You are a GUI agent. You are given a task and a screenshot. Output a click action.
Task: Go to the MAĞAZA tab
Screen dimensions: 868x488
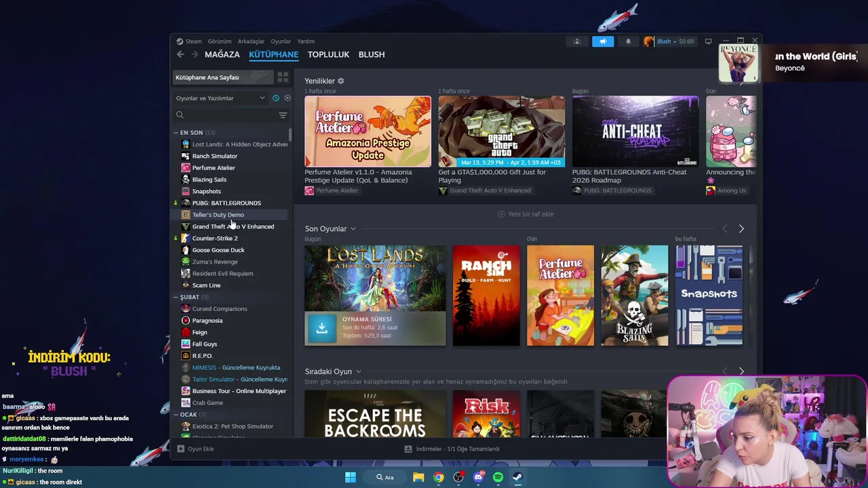click(222, 54)
